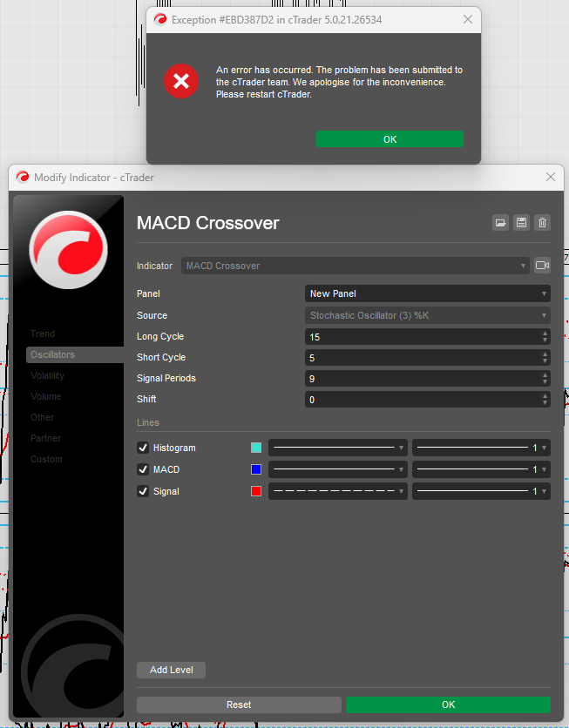Screen dimensions: 569x728
Task: Open MACD line style dropdown
Action: [338, 469]
